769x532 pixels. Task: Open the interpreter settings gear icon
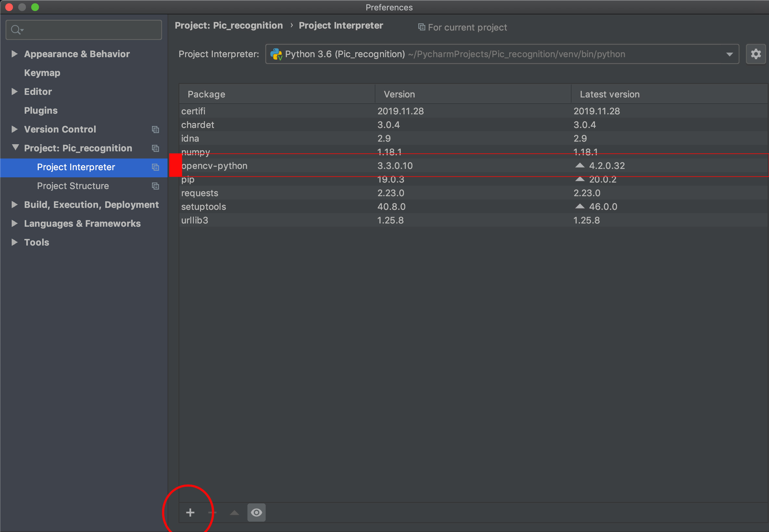pos(756,54)
